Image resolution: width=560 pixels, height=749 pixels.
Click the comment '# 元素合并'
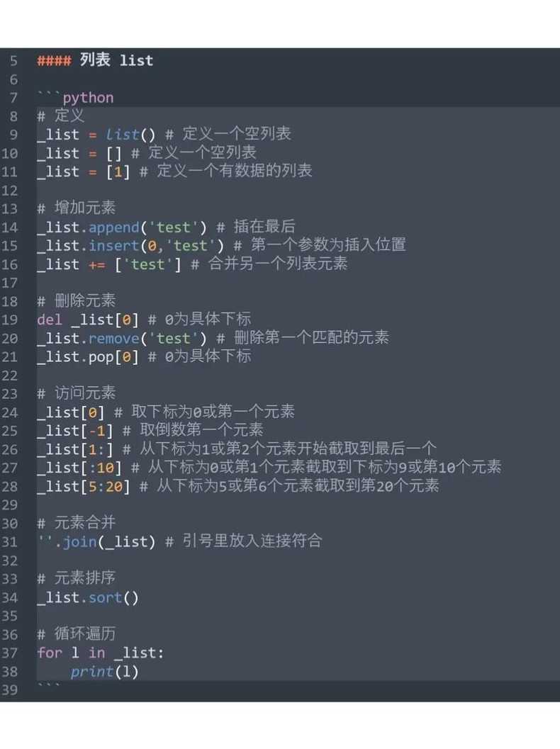77,522
